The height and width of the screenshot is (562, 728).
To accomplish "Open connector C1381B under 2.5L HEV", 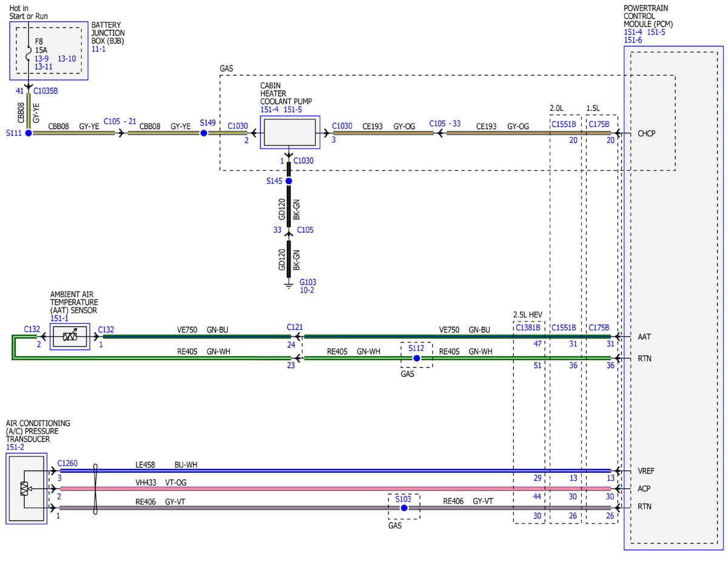I will click(x=527, y=328).
